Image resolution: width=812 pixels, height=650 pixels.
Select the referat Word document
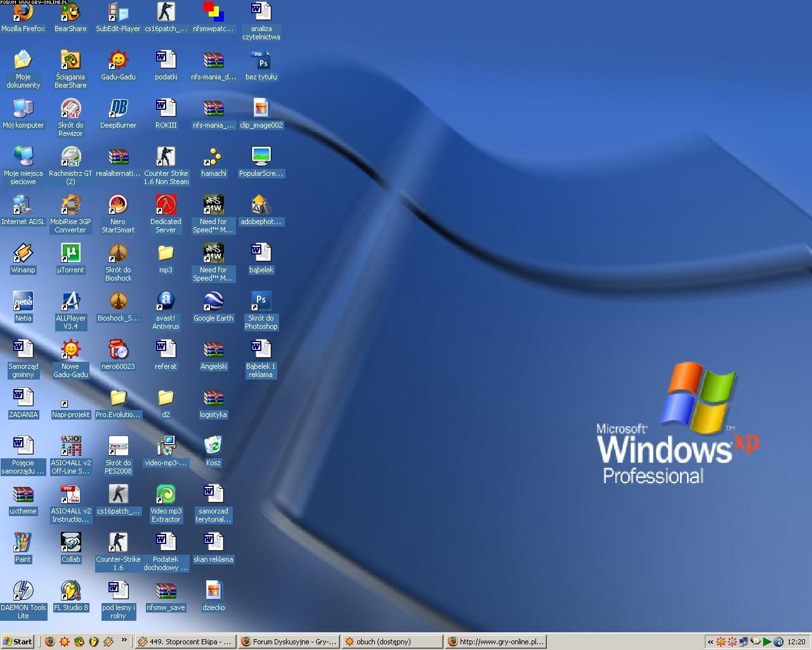pos(166,355)
